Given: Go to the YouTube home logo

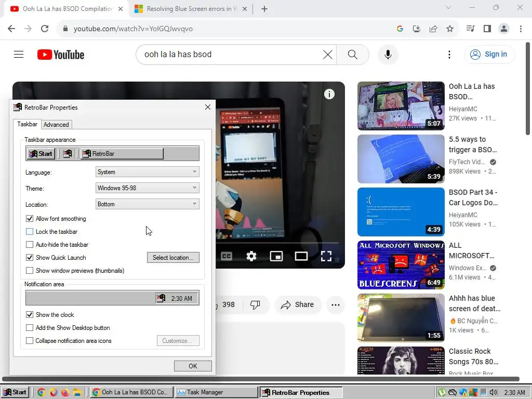Looking at the screenshot, I should (61, 55).
